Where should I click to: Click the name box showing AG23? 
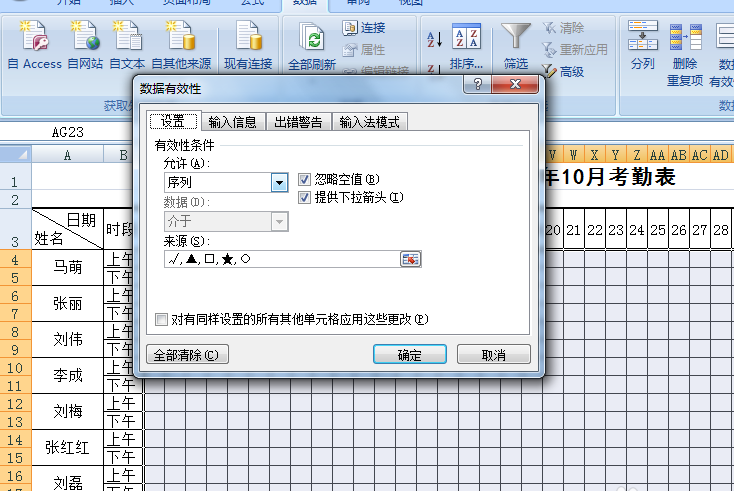(x=67, y=132)
